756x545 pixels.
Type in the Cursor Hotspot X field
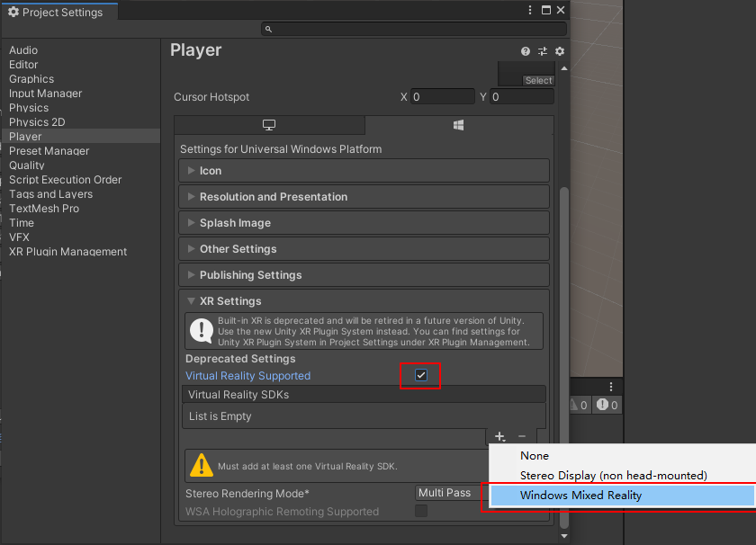click(441, 96)
